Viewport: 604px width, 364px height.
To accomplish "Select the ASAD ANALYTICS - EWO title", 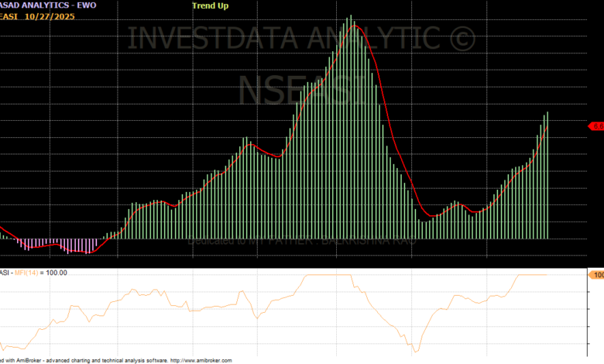I will pyautogui.click(x=47, y=5).
